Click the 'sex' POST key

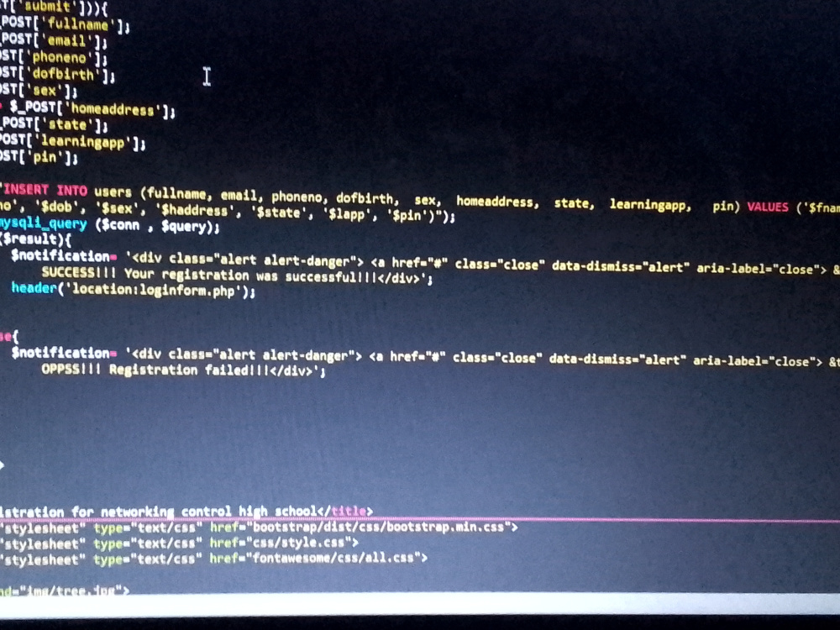point(44,91)
